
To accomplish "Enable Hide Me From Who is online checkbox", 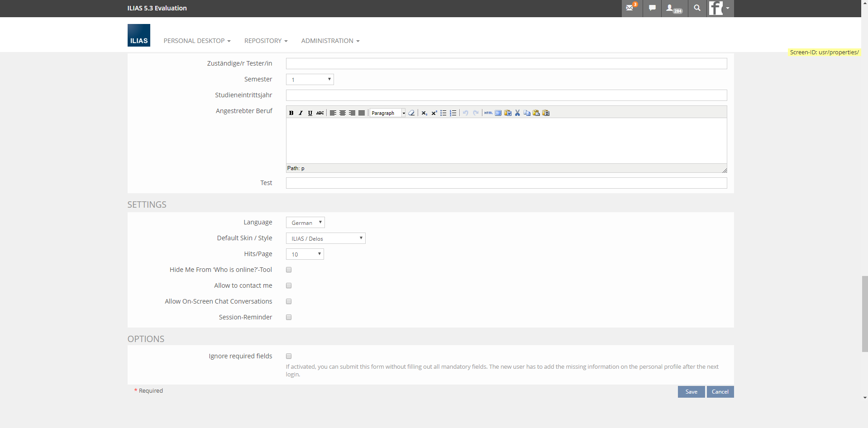I will click(289, 270).
